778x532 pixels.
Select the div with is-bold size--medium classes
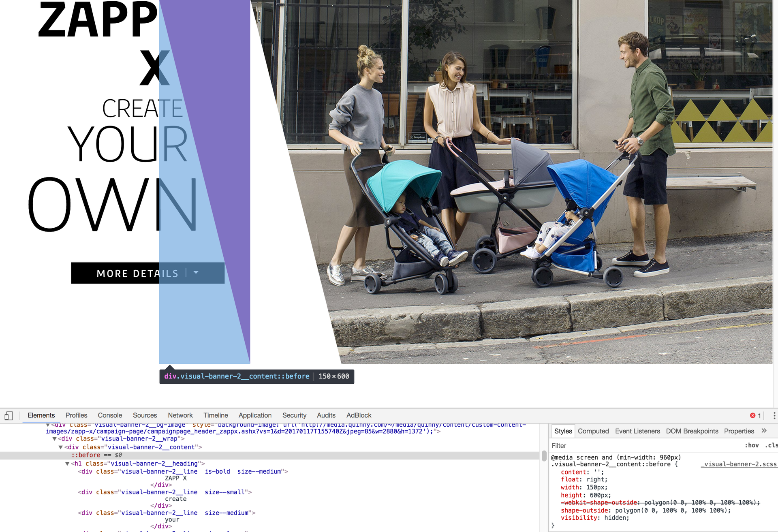click(183, 472)
